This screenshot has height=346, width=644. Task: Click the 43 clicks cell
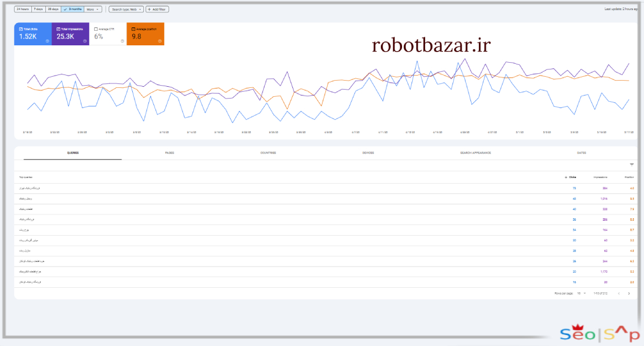574,199
